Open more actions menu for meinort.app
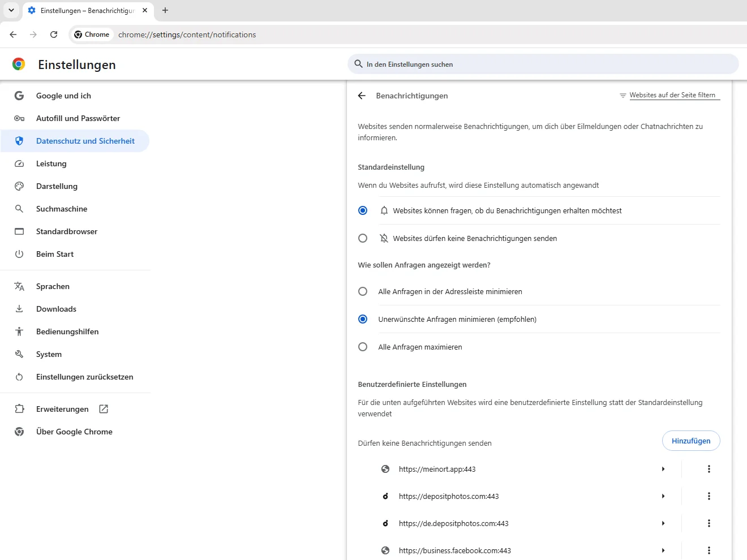Image resolution: width=747 pixels, height=560 pixels. pos(709,469)
